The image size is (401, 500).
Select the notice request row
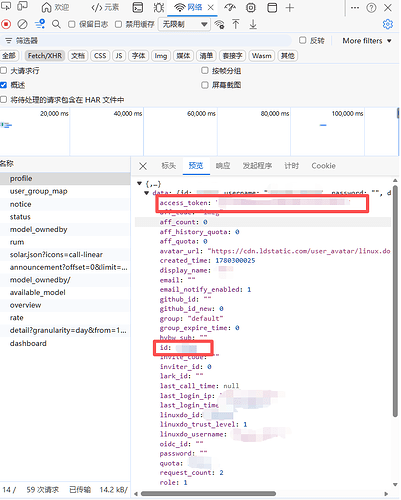[65, 204]
